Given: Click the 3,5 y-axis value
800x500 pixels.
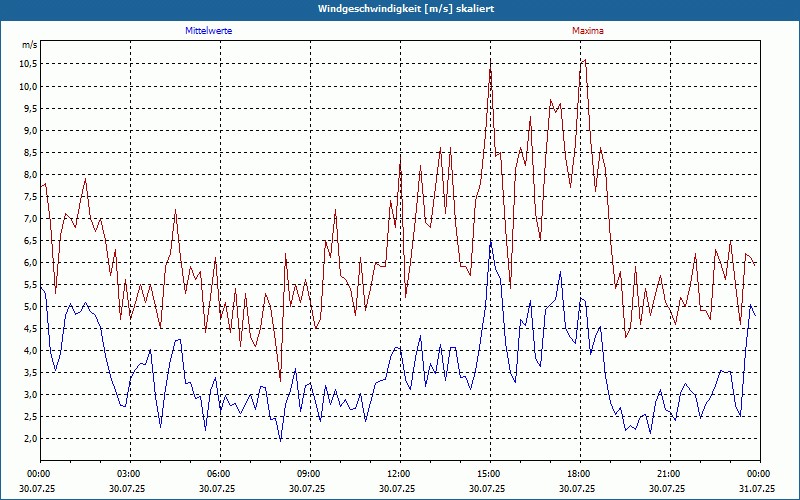Looking at the screenshot, I should point(30,372).
